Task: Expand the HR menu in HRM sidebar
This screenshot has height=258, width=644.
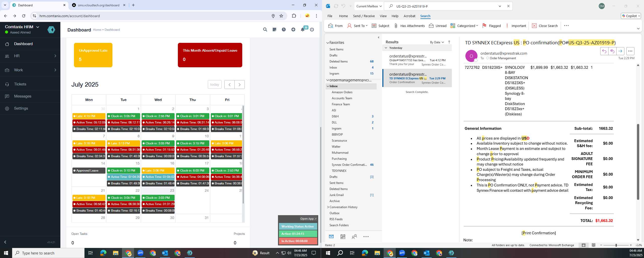Action: click(30, 56)
